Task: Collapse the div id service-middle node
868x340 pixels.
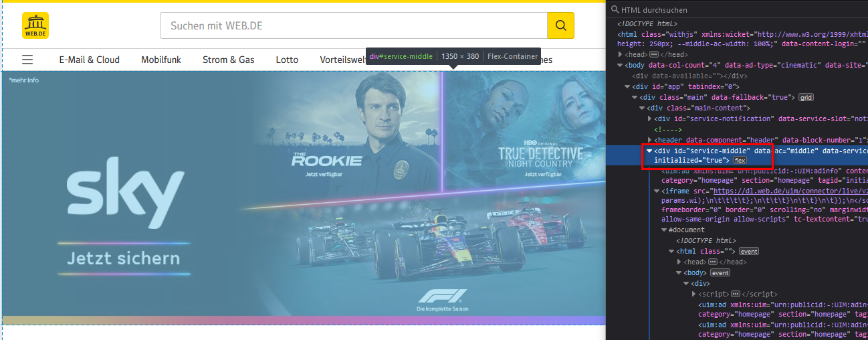Action: 649,151
